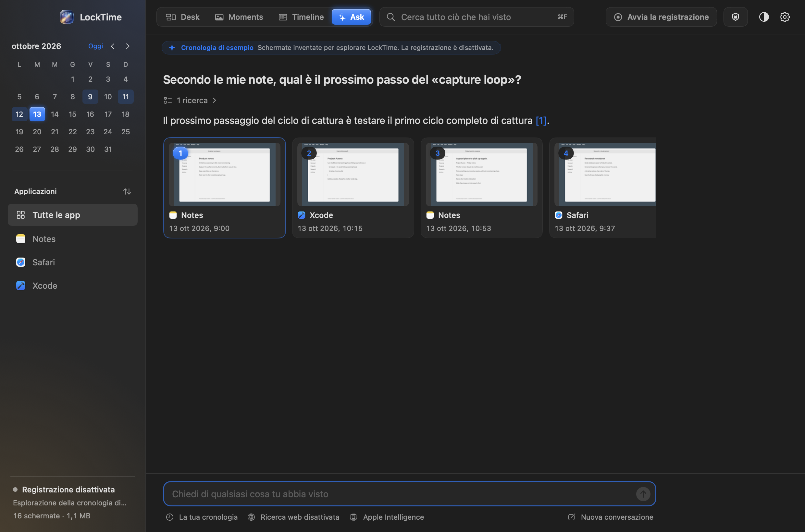Image resolution: width=805 pixels, height=532 pixels.
Task: Open the Notes 10:53 screenshot card
Action: tap(481, 188)
